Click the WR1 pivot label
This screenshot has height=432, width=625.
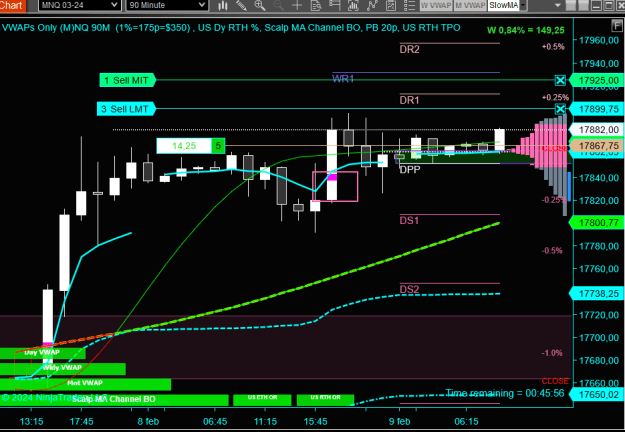pyautogui.click(x=343, y=79)
